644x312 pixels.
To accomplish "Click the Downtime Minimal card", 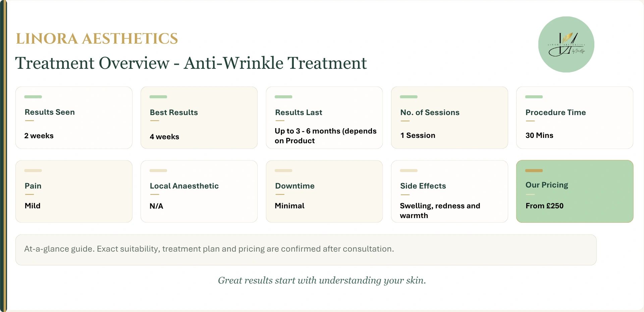I will [324, 191].
